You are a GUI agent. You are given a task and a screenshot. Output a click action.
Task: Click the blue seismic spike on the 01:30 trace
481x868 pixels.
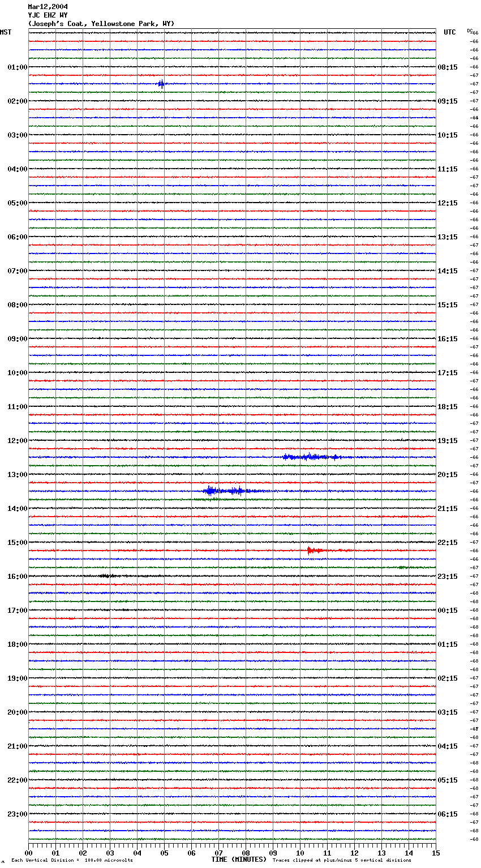(161, 84)
